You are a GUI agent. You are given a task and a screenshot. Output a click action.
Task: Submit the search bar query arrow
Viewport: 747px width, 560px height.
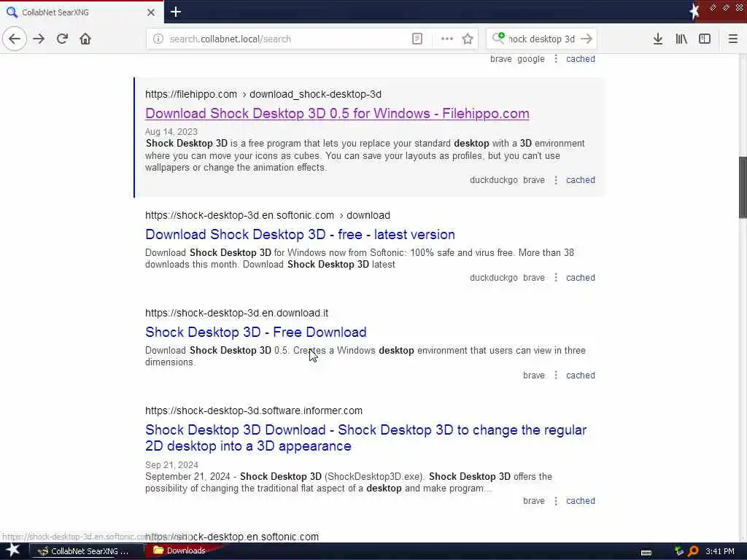click(x=587, y=39)
